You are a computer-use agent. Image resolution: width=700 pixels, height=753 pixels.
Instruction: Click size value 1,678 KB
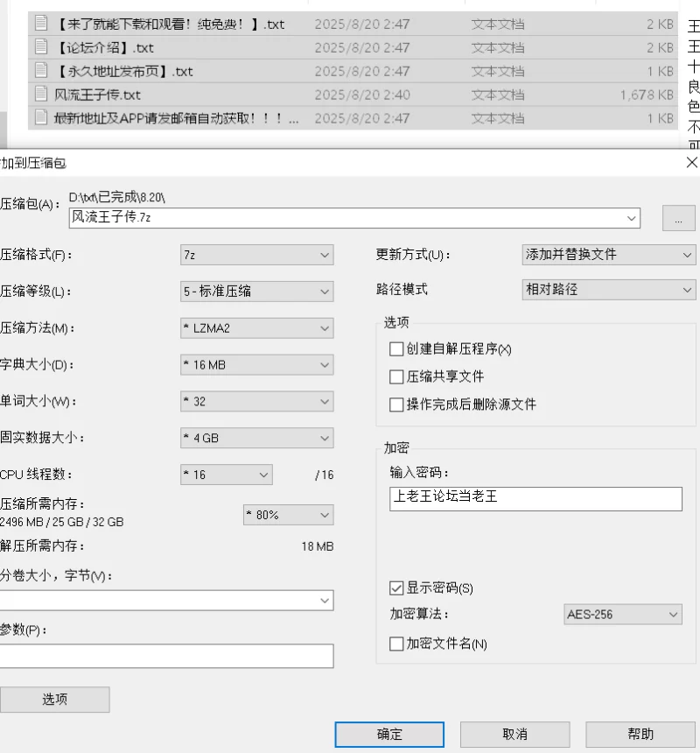[647, 95]
